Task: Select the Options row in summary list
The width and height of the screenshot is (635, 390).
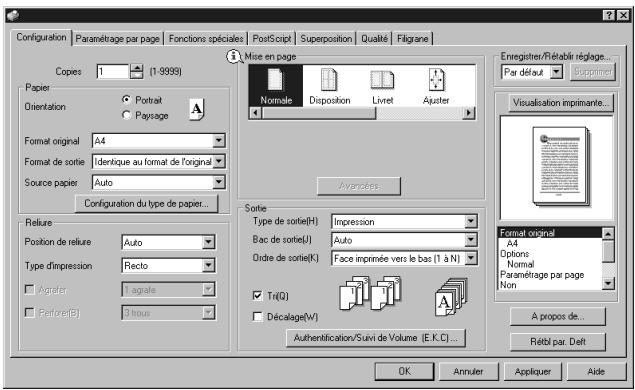Action: [x=550, y=254]
